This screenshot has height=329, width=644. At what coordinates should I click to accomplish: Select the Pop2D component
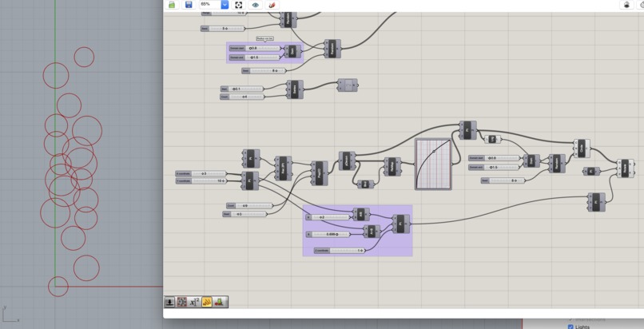tap(320, 173)
